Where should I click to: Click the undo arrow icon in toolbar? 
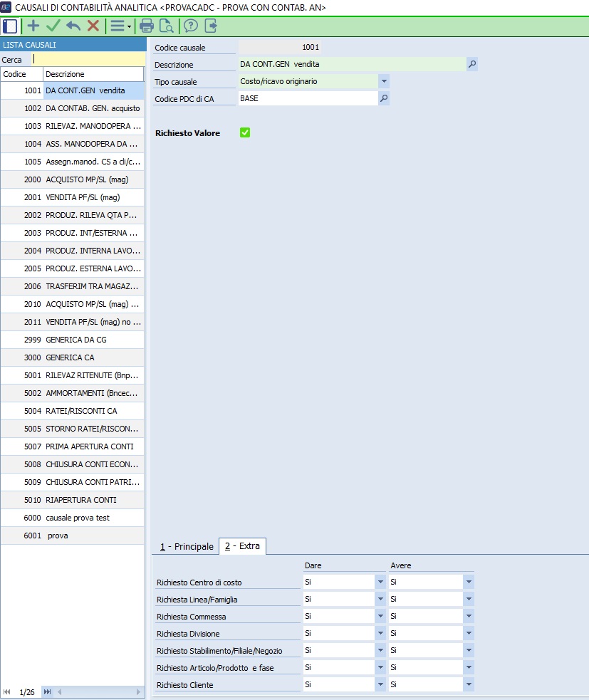click(73, 26)
